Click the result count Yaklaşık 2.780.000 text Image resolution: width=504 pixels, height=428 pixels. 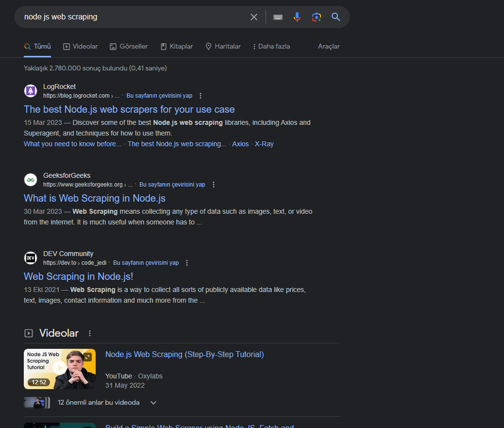click(95, 68)
